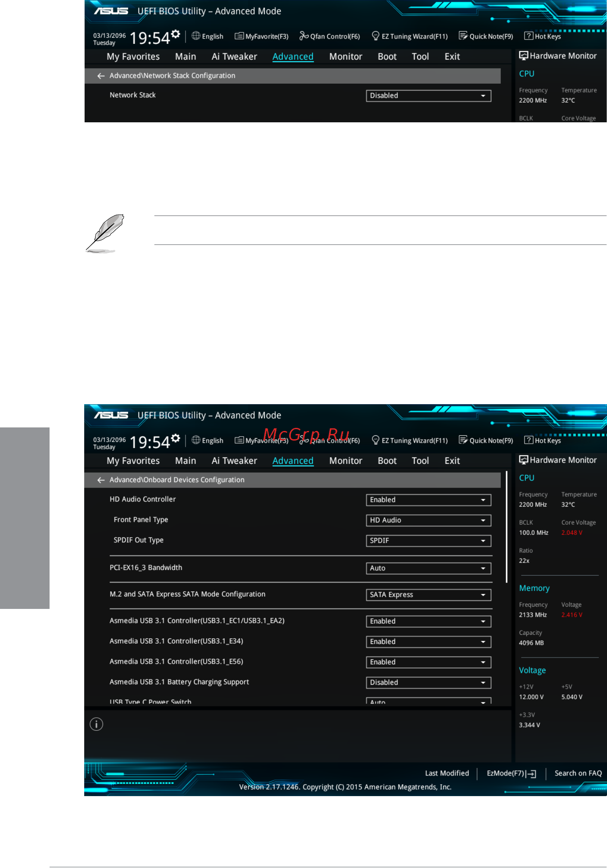Open Quick Note(F9) in Onboard Devices screen
This screenshot has width=607, height=868.
[486, 441]
